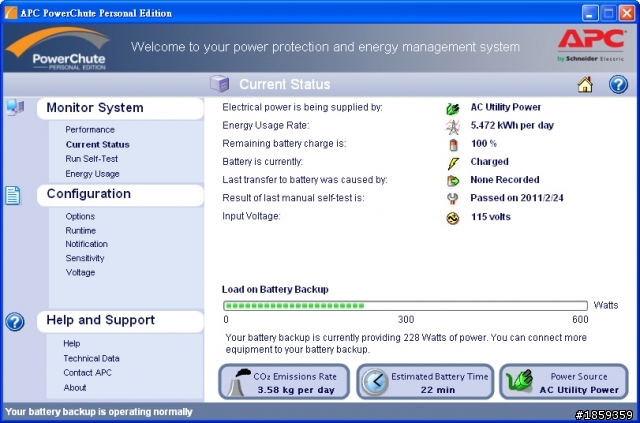Open the Runtime settings
Viewport: 640px width, 423px height.
click(x=80, y=231)
